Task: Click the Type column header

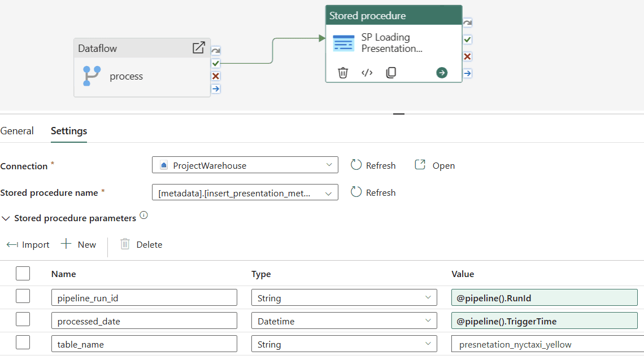Action: [x=261, y=274]
